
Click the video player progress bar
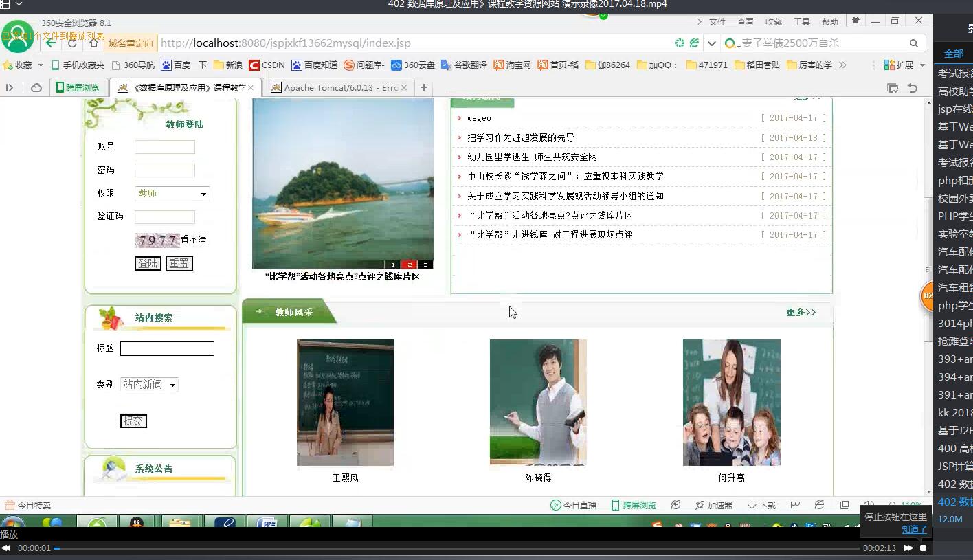pyautogui.click(x=456, y=548)
